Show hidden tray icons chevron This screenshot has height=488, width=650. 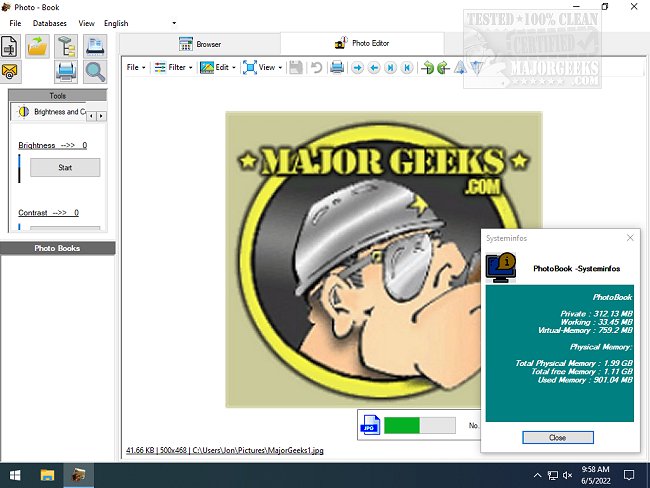pos(537,475)
